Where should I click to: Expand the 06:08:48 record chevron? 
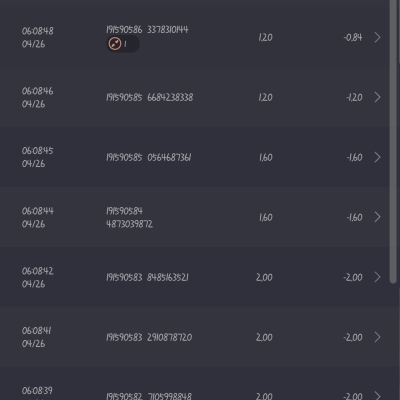pyautogui.click(x=377, y=37)
